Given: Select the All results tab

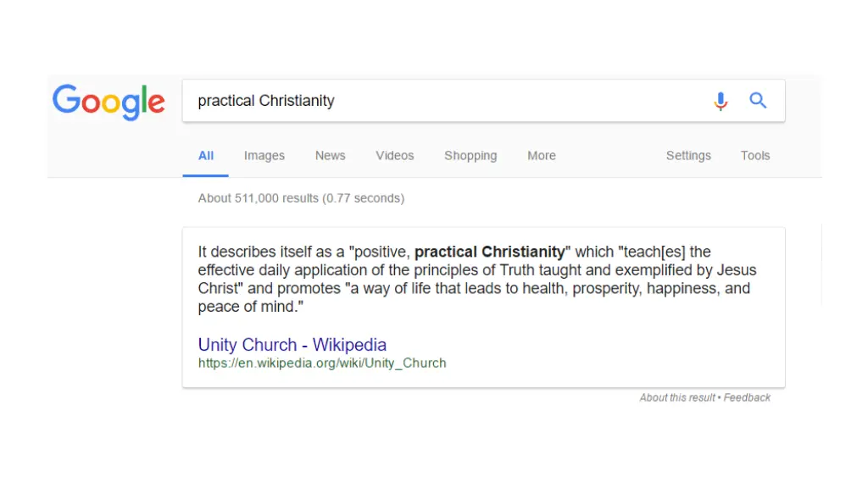Looking at the screenshot, I should point(205,156).
